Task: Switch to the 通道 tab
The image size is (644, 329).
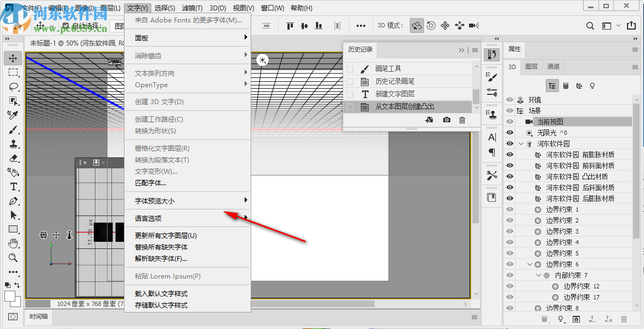Action: pos(553,66)
